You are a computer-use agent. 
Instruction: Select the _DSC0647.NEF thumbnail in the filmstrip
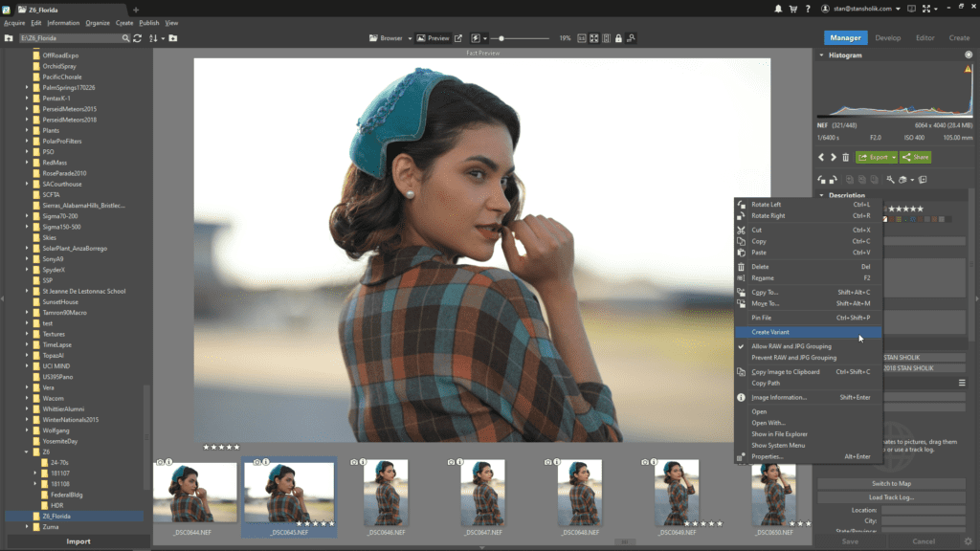[483, 493]
